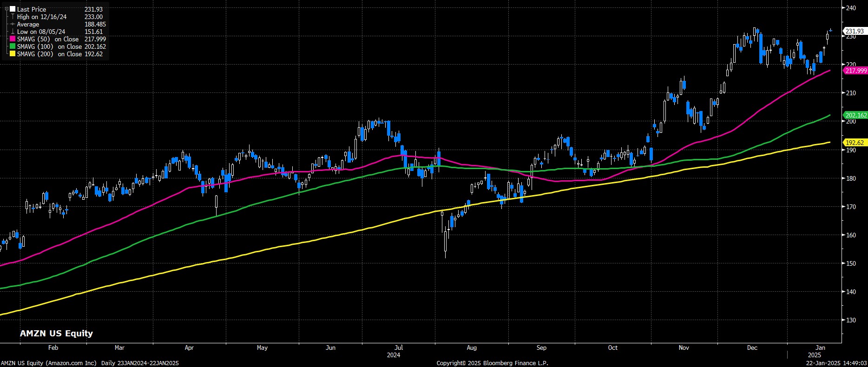This screenshot has width=868, height=367.
Task: Click the Low marker icon in legend
Action: coord(13,32)
